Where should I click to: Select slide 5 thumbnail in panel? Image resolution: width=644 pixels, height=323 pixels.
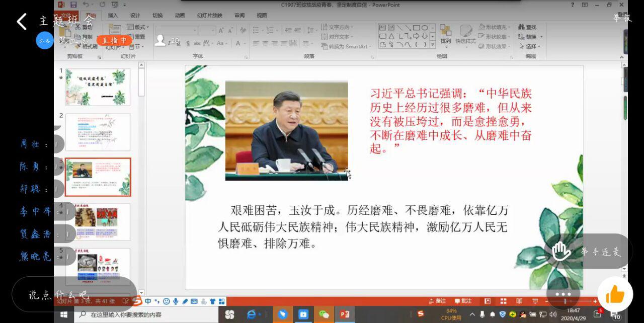98,267
